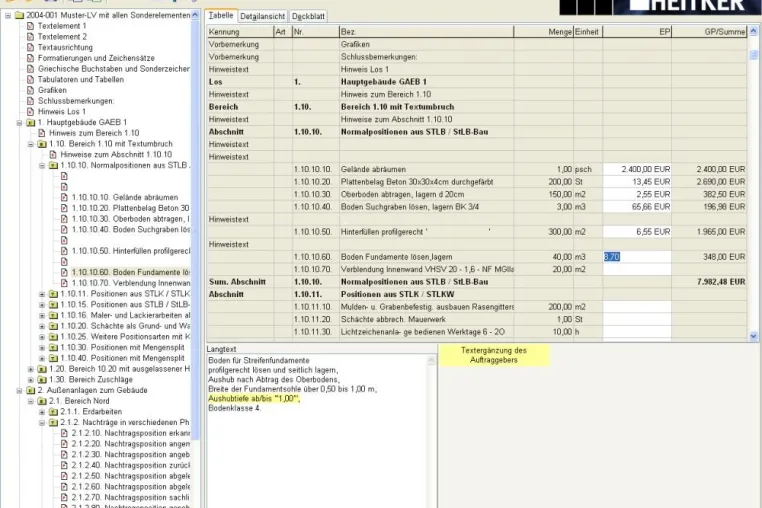Select 1.10.10.50. Hinterfüllen profilgerecht tree item

click(131, 251)
